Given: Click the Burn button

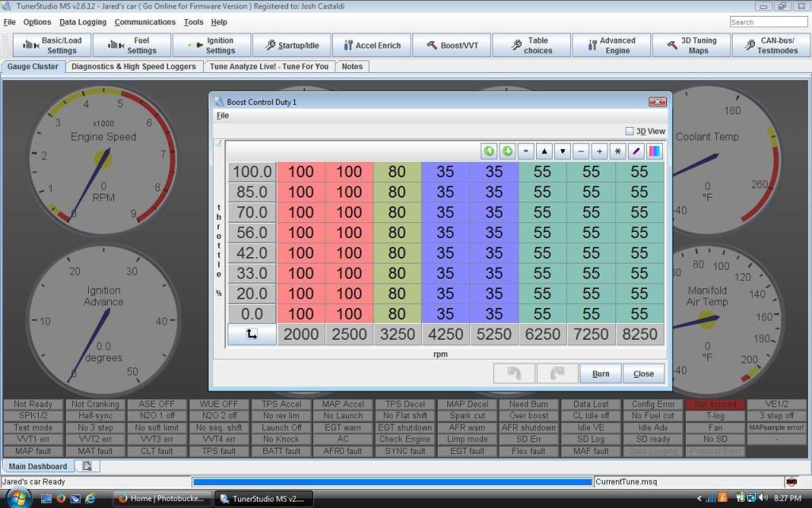Looking at the screenshot, I should pos(600,373).
